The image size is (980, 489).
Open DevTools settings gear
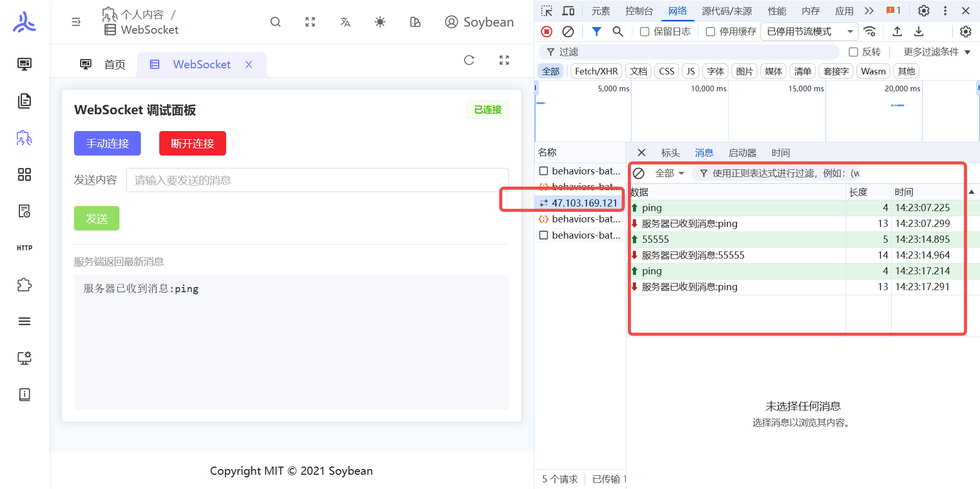(923, 11)
